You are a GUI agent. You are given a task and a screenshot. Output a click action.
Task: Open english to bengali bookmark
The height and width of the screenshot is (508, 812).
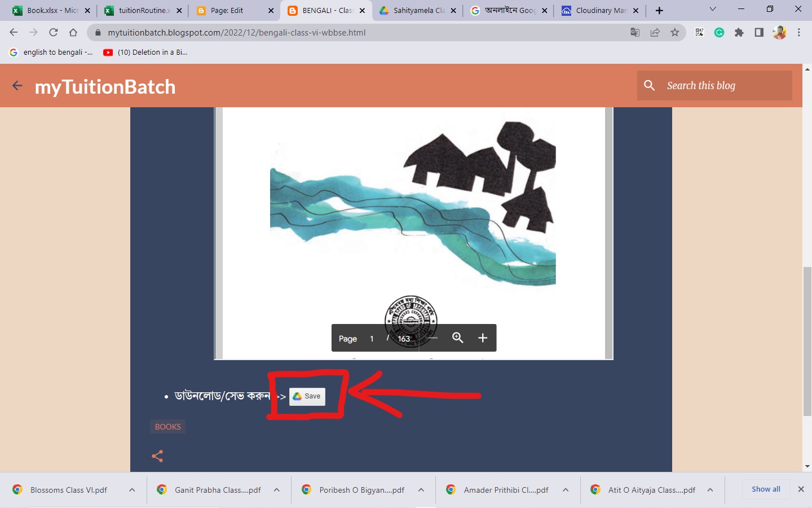click(51, 52)
